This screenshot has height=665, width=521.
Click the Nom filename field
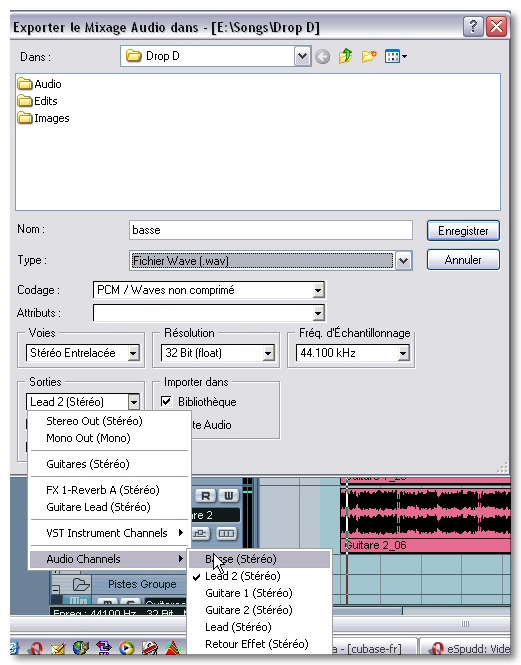(271, 230)
